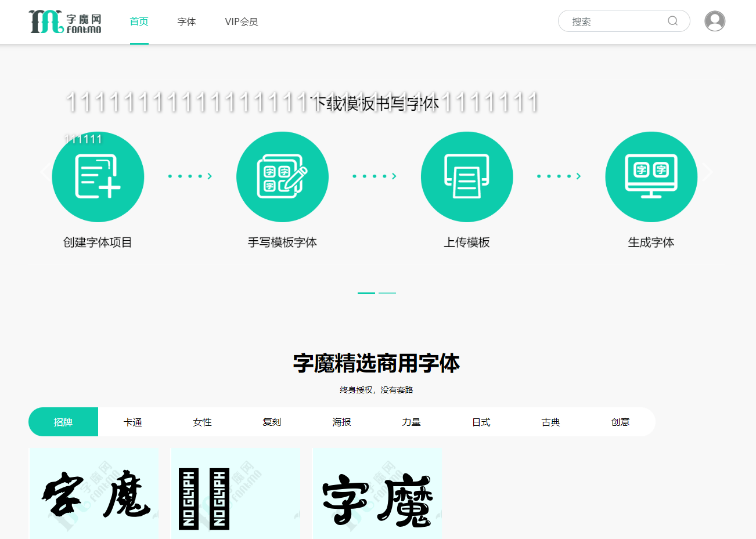Switch to the second carousel slide indicator
The width and height of the screenshot is (756, 539).
[387, 293]
